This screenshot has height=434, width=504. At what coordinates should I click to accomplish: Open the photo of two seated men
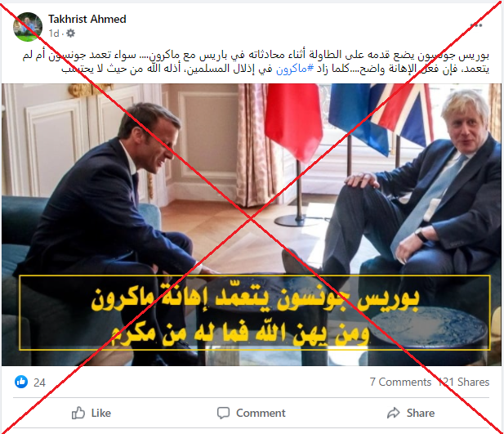point(252,225)
